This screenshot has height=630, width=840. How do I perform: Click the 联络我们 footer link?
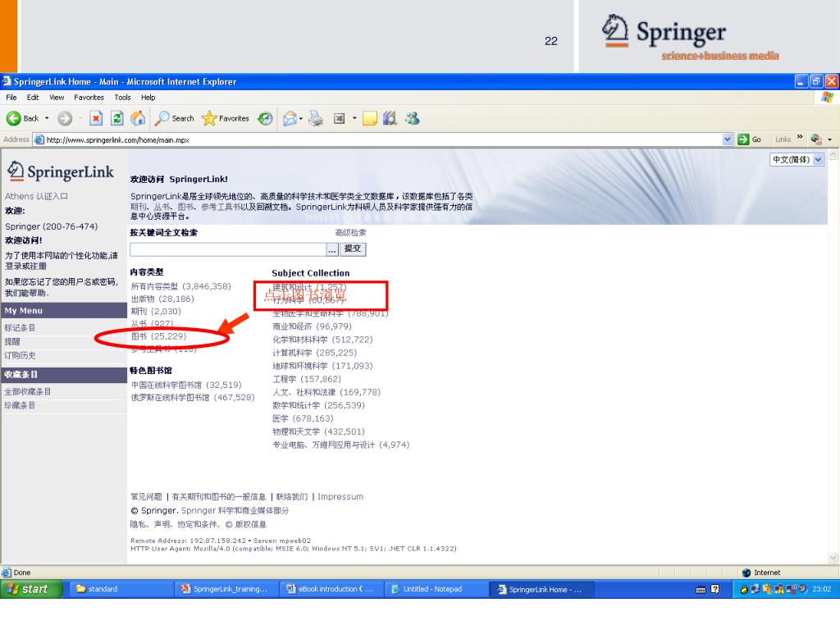click(x=292, y=496)
